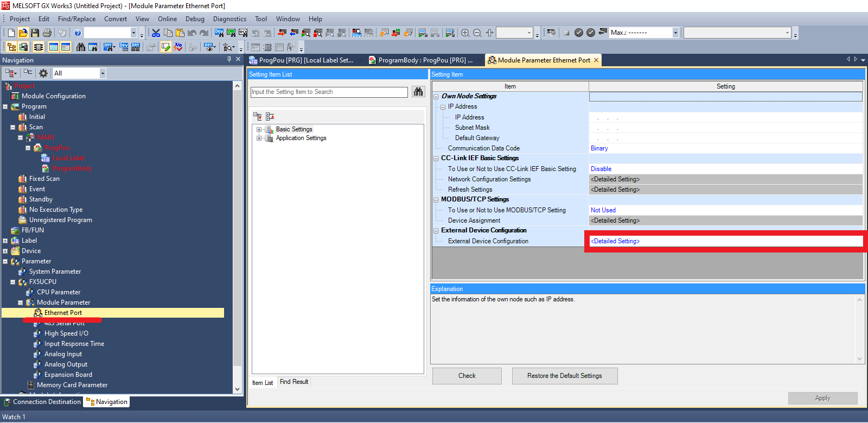Viewport: 868px width, 423px height.
Task: Open Device Assignment Detailed Setting
Action: (x=726, y=220)
